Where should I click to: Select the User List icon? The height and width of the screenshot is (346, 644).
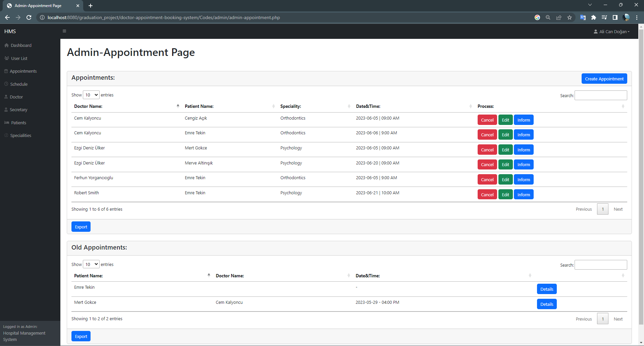coord(7,58)
